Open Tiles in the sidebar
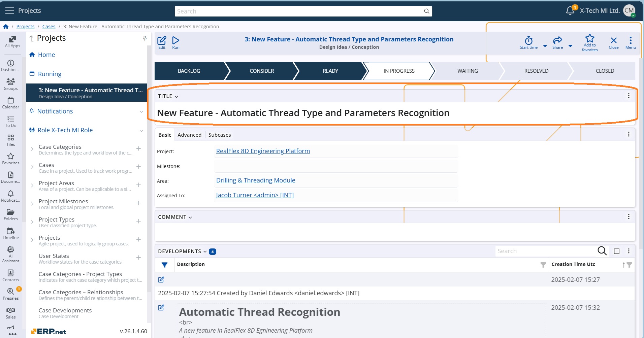 (x=11, y=140)
